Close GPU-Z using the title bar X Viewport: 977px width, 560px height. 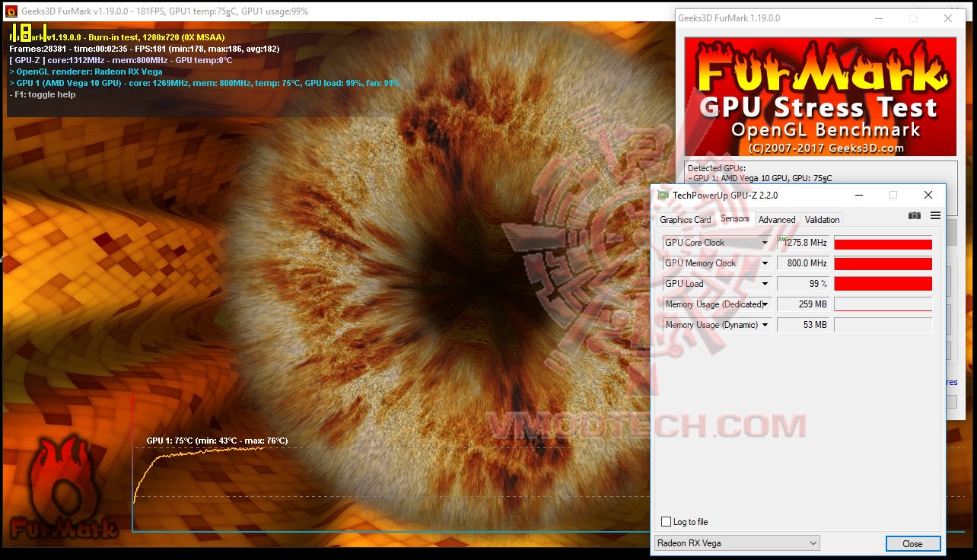(x=928, y=195)
